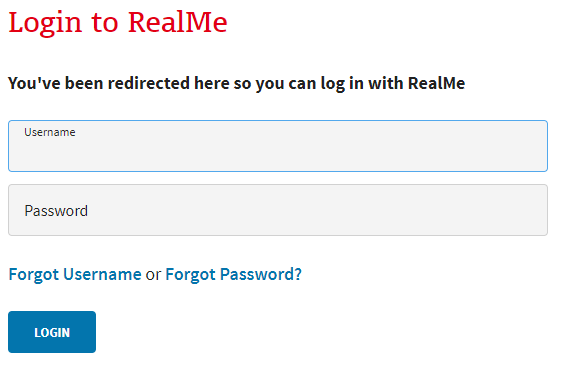Click the word "Login" in the page title
The height and width of the screenshot is (387, 563).
[45, 24]
